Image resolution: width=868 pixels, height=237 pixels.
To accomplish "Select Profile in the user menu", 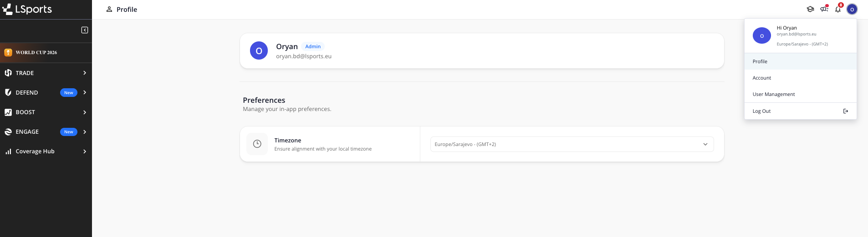I will 801,61.
